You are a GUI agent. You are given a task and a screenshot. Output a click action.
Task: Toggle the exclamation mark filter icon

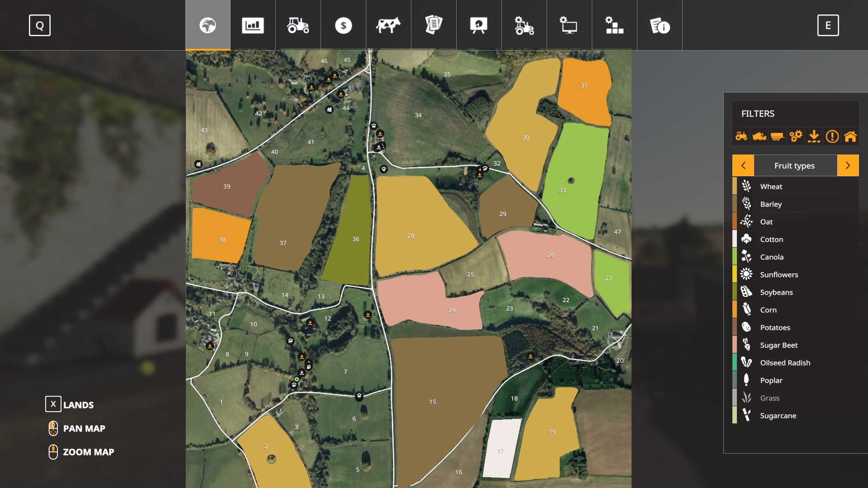click(x=832, y=136)
